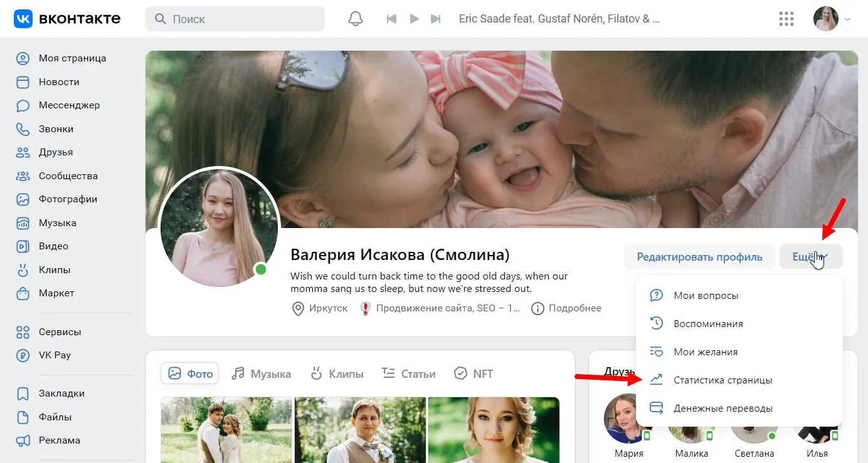This screenshot has width=868, height=463.
Task: Switch to the Фото tab
Action: [x=191, y=373]
